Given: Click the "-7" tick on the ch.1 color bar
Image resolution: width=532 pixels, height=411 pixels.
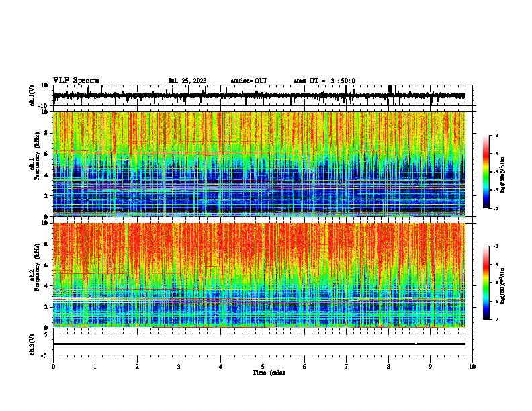Looking at the screenshot, I should coord(495,208).
